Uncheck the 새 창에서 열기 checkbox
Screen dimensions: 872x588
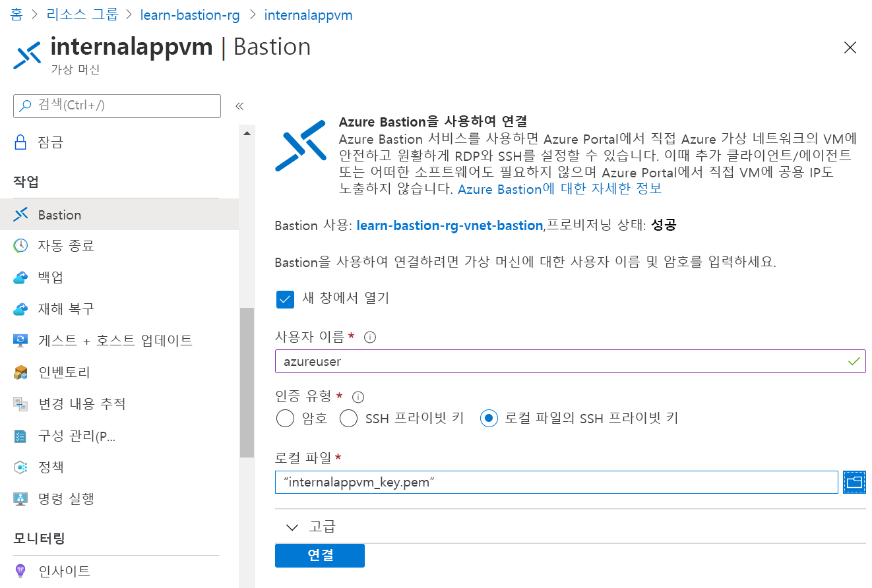pos(285,299)
